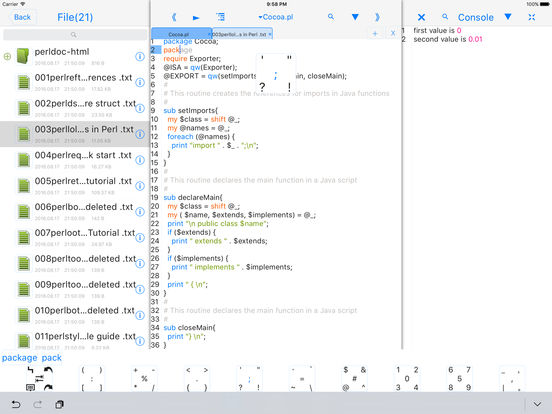Screen dimensions: 552x414
Task: Show info for 010perlbot deleted file
Action: 140,315
